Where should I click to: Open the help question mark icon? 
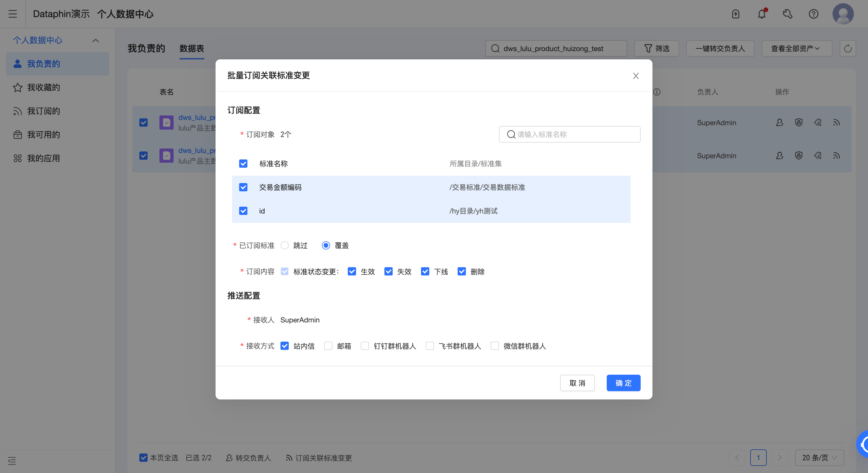(x=813, y=14)
